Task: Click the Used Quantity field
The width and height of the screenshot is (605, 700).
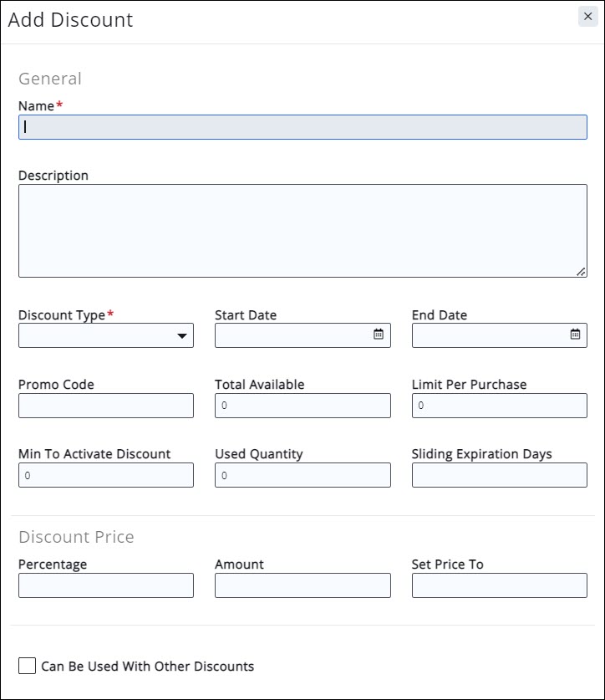Action: tap(302, 475)
